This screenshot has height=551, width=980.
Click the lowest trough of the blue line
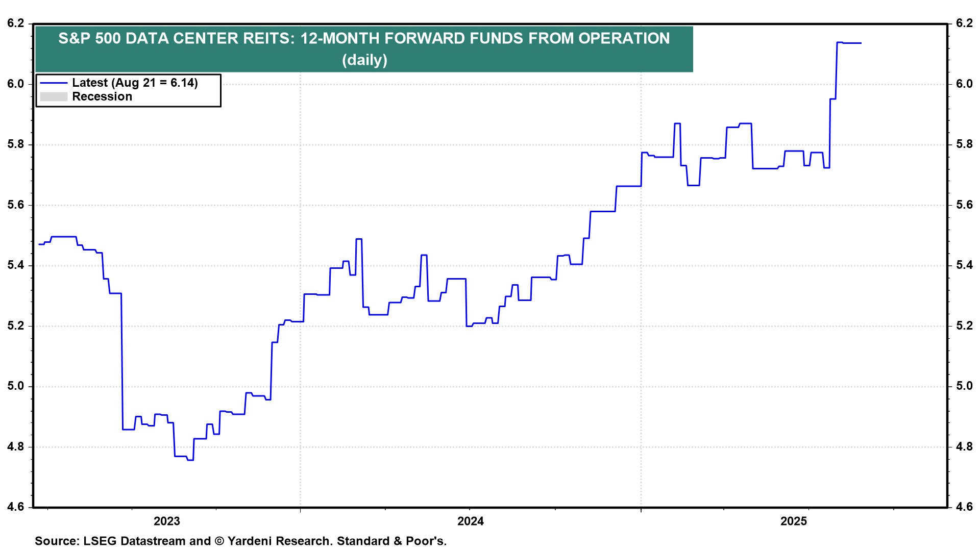pyautogui.click(x=190, y=460)
